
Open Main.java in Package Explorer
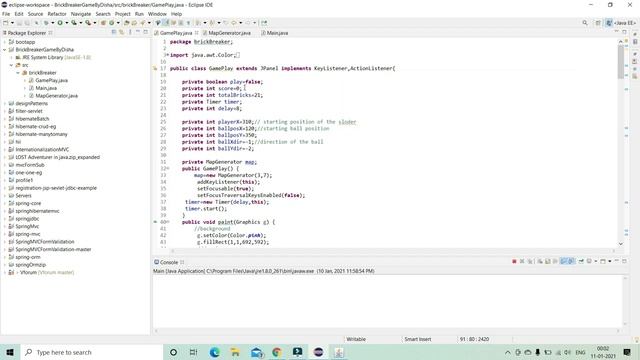[46, 88]
